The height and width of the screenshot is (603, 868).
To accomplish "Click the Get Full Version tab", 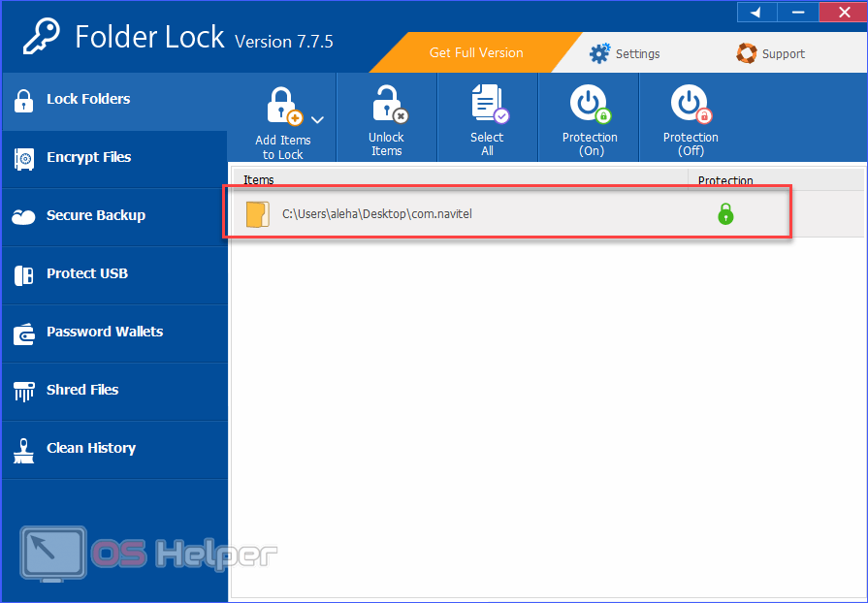I will (x=475, y=52).
